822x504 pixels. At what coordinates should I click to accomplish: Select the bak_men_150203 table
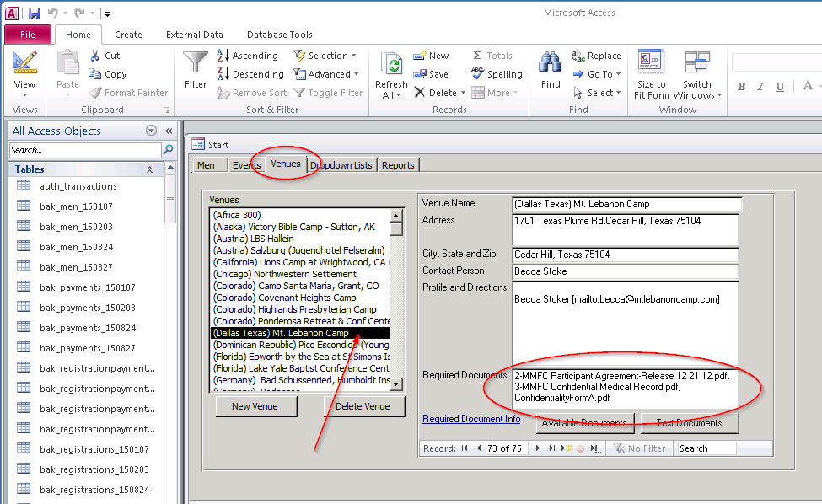point(76,227)
